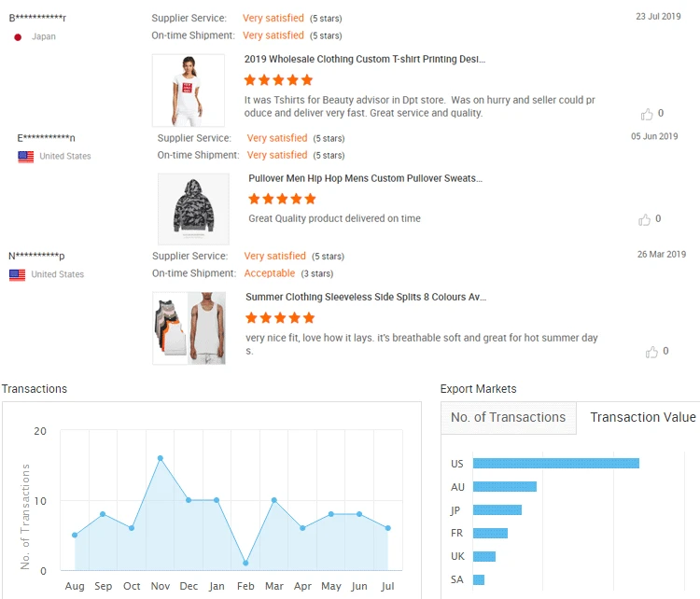Select the Transaction Value tab
This screenshot has width=700, height=599.
642,417
